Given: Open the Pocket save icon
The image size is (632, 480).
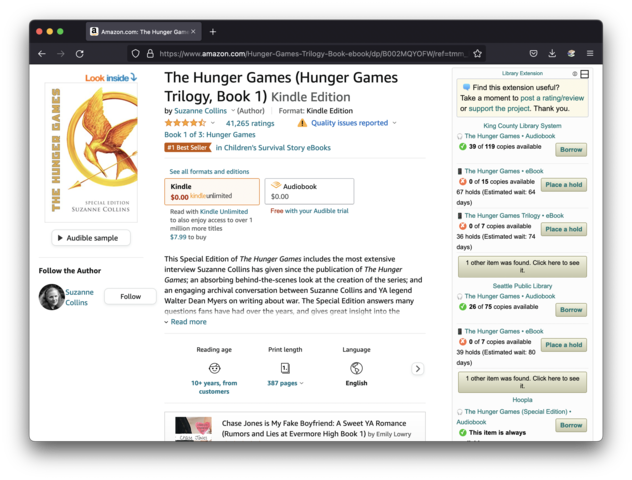Looking at the screenshot, I should pyautogui.click(x=533, y=54).
